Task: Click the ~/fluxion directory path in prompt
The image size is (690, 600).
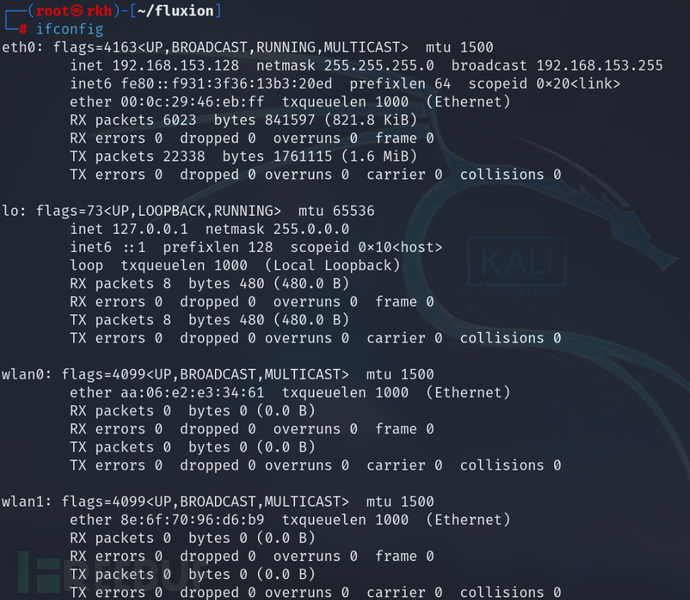Action: point(178,11)
